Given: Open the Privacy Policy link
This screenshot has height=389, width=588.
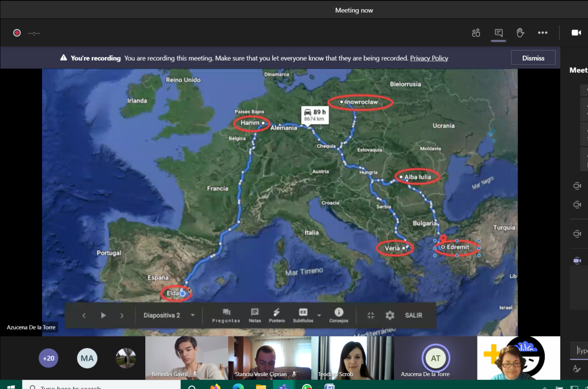Looking at the screenshot, I should pyautogui.click(x=429, y=58).
